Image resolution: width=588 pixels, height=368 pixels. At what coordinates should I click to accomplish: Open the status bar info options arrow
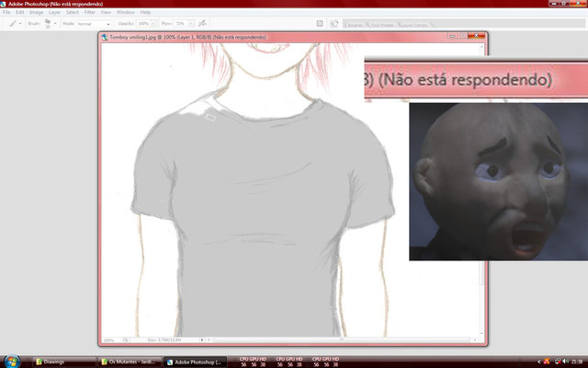point(202,340)
